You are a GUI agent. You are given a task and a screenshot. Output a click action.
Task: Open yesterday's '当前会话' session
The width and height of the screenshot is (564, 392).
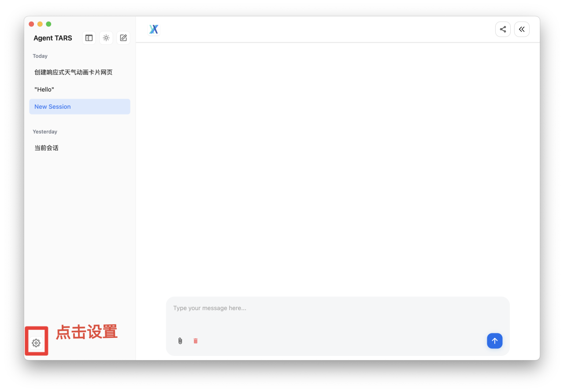pyautogui.click(x=80, y=148)
